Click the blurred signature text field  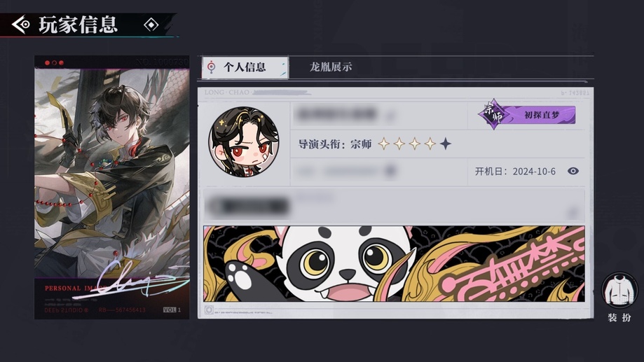pos(394,206)
